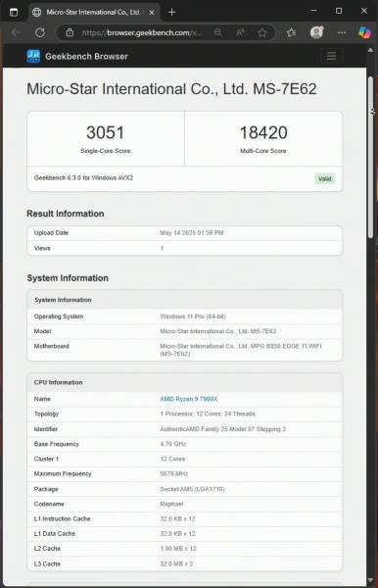Click the scrollbar down arrow
Screen dimensions: 378x588
[x=370, y=580]
